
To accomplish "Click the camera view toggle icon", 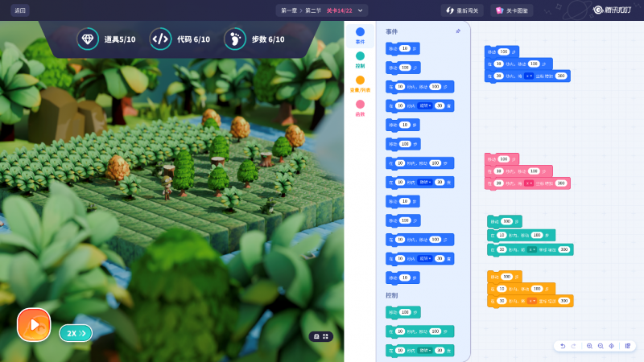I will coord(320,336).
